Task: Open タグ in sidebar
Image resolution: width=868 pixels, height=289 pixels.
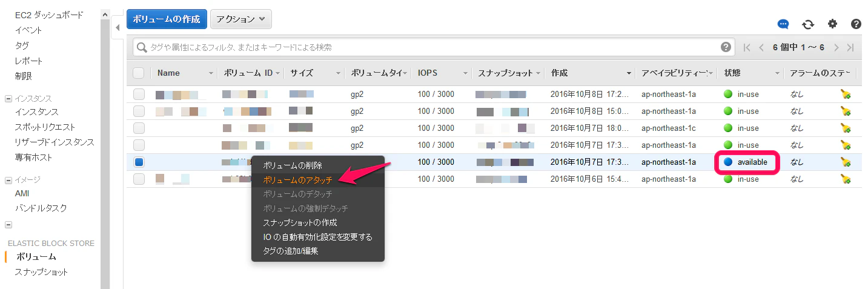Action: [22, 45]
